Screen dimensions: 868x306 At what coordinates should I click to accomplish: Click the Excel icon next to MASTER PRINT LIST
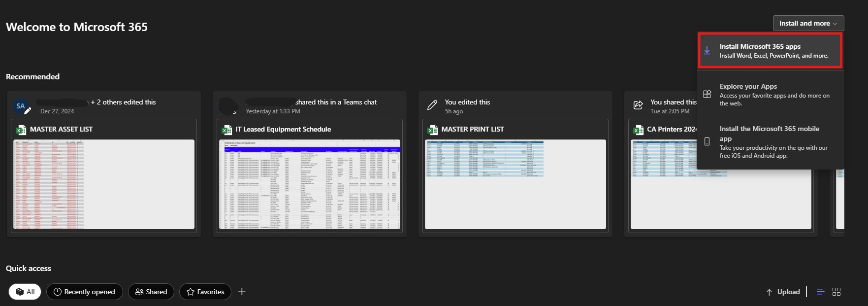click(x=433, y=130)
